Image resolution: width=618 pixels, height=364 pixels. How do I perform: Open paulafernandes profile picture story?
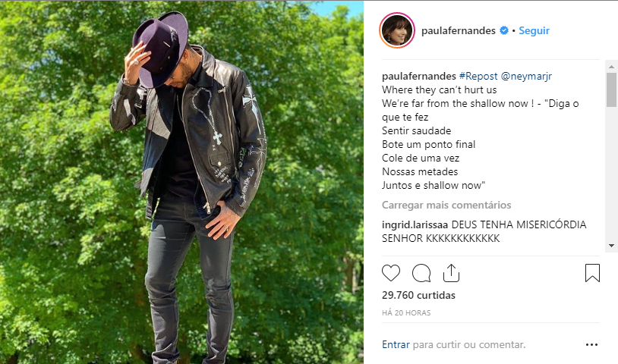click(397, 30)
